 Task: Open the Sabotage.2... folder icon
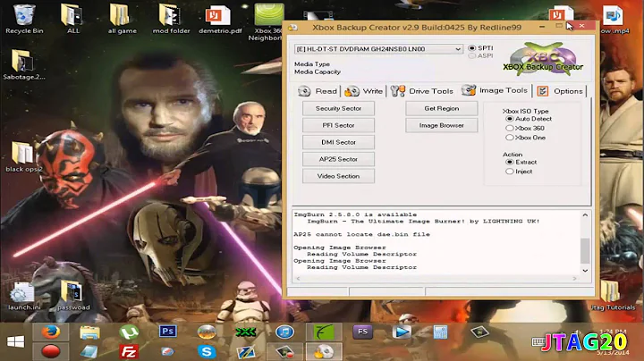[24, 64]
